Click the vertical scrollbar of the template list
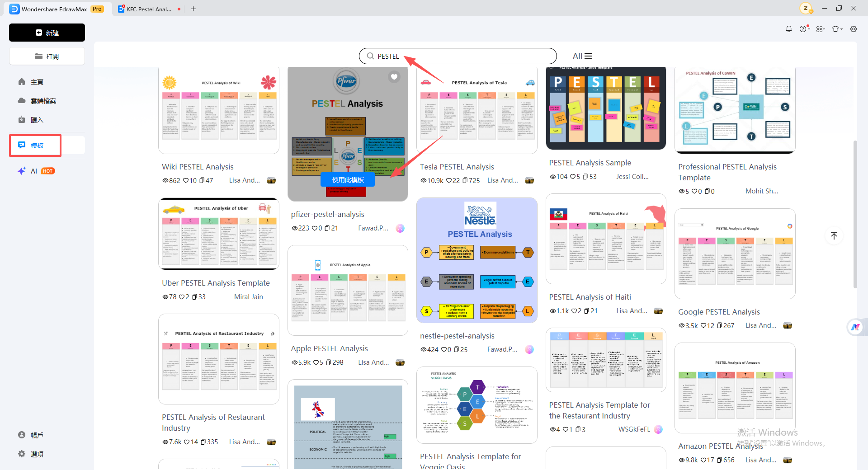Viewport: 868px width, 470px height. [855, 215]
